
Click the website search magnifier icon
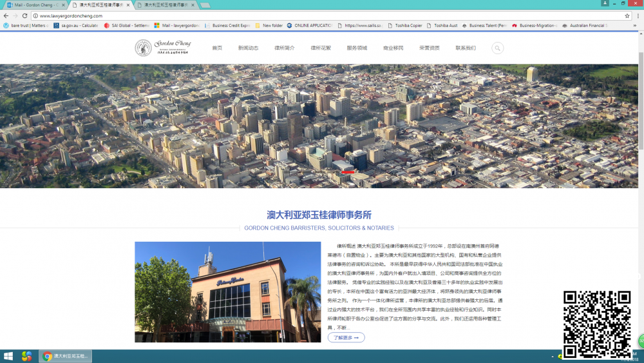coord(497,48)
